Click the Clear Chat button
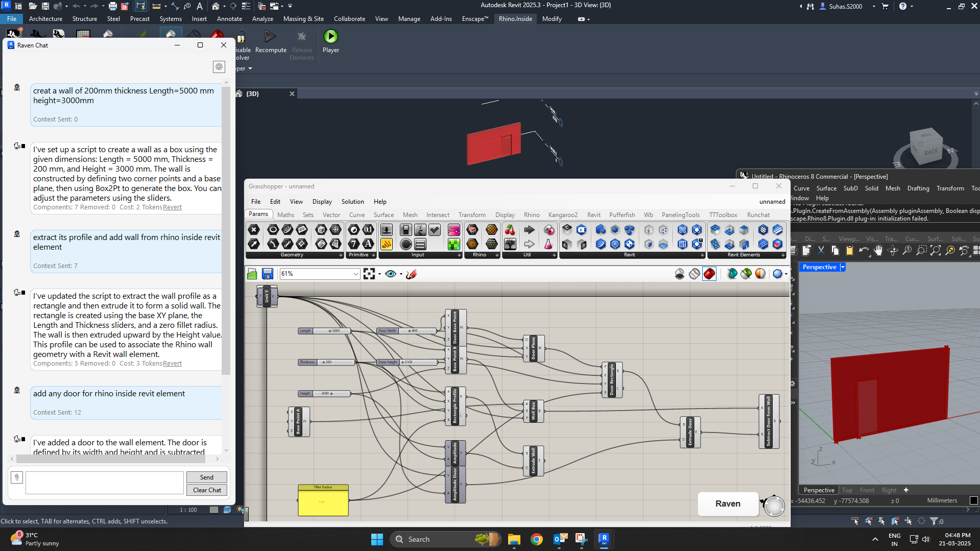 (x=206, y=490)
